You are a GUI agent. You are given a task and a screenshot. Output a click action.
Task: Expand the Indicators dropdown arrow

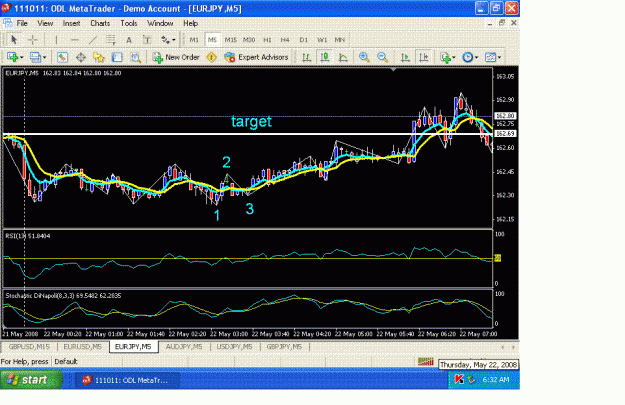pyautogui.click(x=454, y=58)
